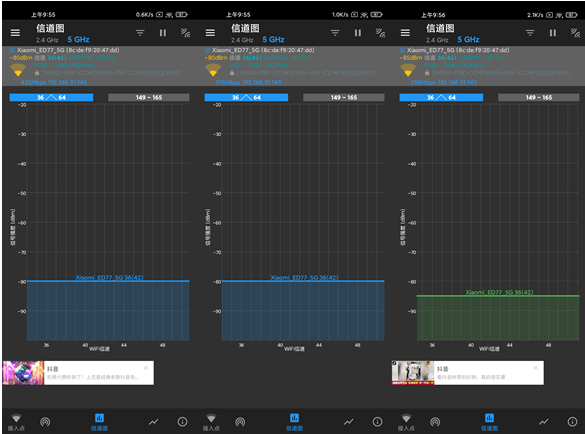585x434 pixels.
Task: Open info icon in right bottom bar
Action: (x=572, y=422)
